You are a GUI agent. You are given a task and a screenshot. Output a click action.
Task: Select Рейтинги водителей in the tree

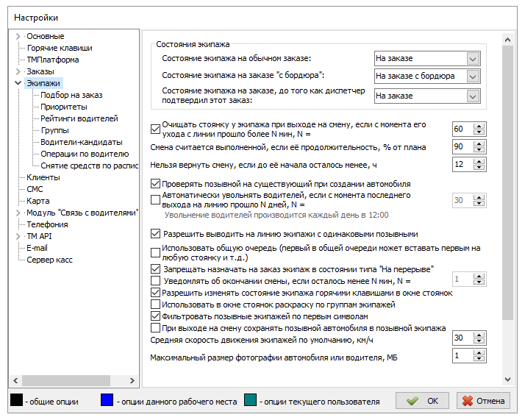(x=79, y=118)
